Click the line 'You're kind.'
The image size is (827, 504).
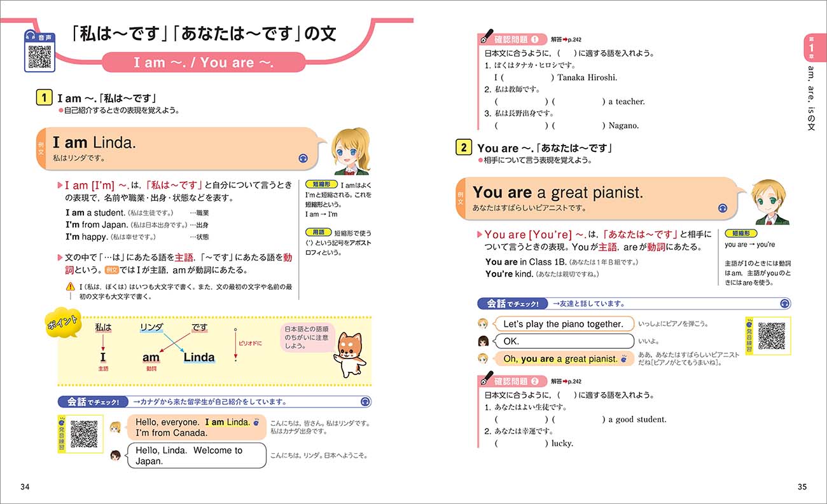tap(509, 274)
